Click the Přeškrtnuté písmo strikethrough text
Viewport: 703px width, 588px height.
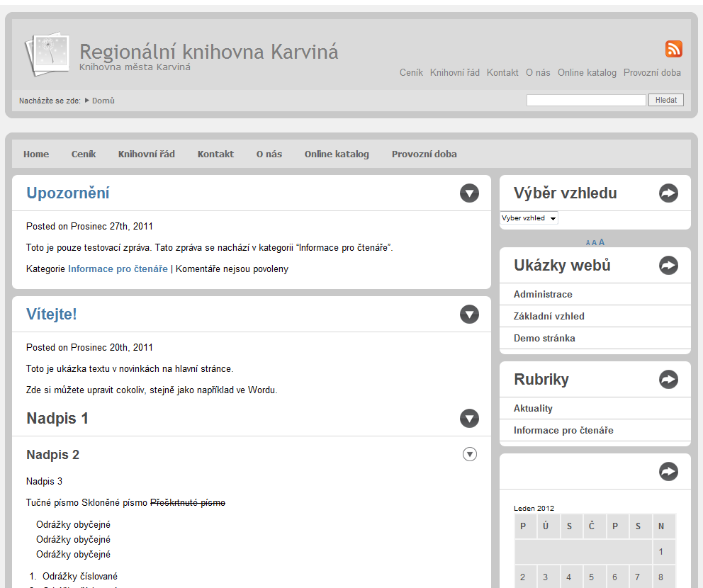point(187,503)
